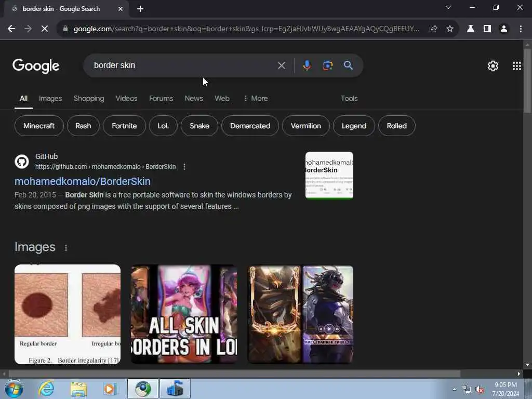The height and width of the screenshot is (399, 532).
Task: Switch to the Forums tab
Action: 161,98
